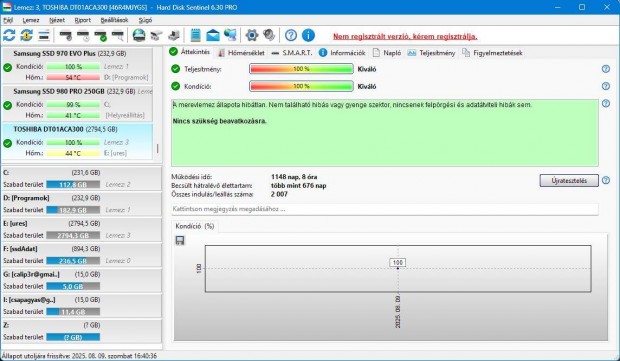620x361 pixels.
Task: Select the Samsung SSD 970 EVO Plus disk
Action: (77, 66)
